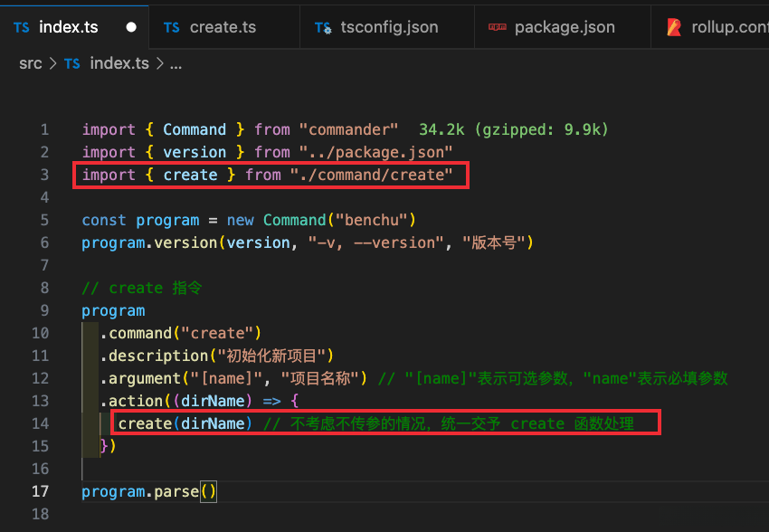This screenshot has width=769, height=532.
Task: Click the tsconfig.json tab file icon
Action: click(323, 28)
